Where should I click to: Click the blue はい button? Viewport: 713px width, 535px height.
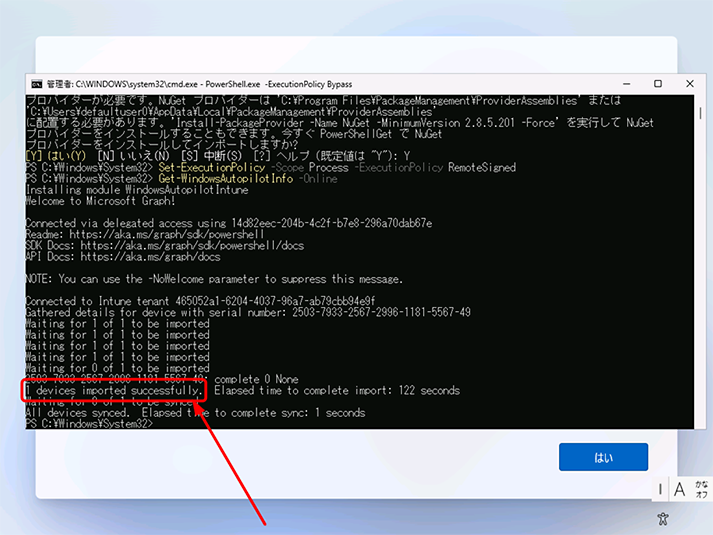(x=603, y=457)
